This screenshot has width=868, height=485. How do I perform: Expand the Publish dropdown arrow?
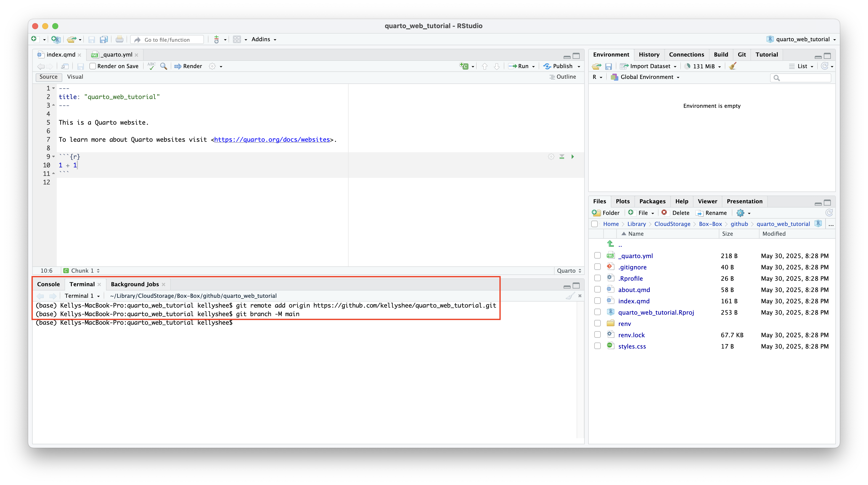(x=579, y=66)
